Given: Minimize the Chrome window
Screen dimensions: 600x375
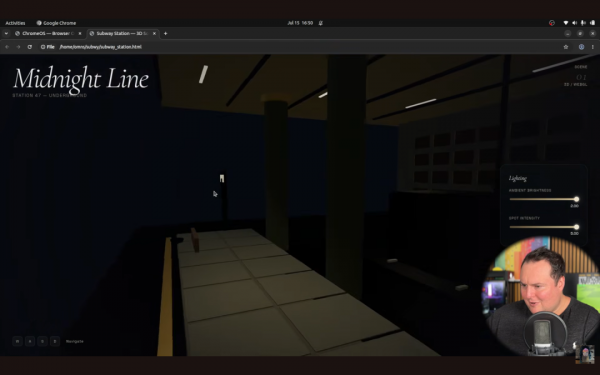Looking at the screenshot, I should [568, 34].
